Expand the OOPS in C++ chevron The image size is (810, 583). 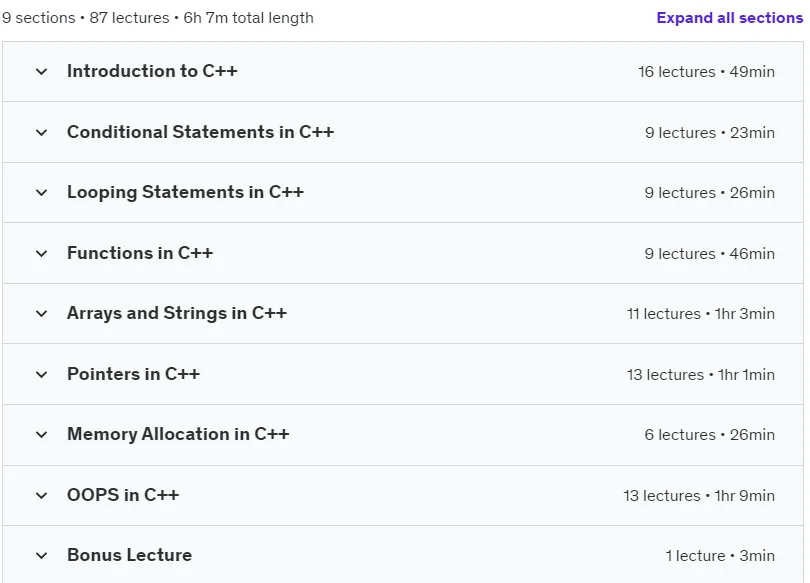(41, 496)
